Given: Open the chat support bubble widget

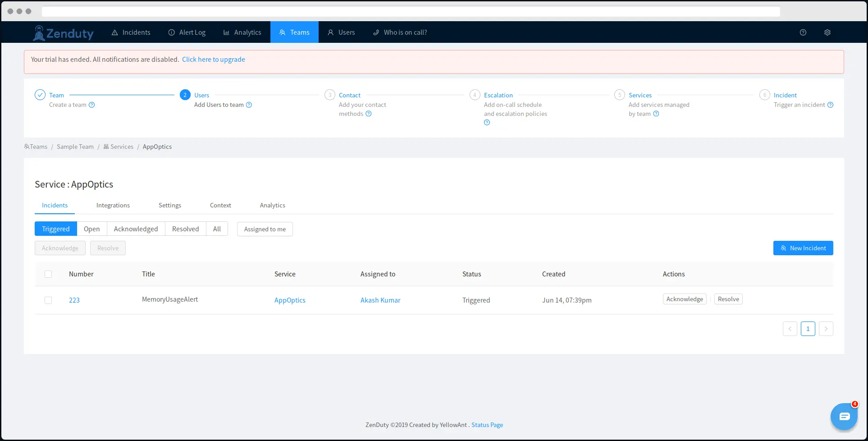Looking at the screenshot, I should coord(844,416).
